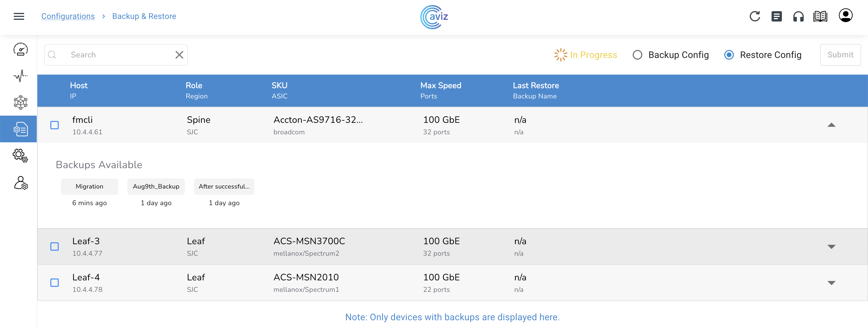The width and height of the screenshot is (868, 330).
Task: Expand the Leaf-4 row details
Action: click(x=831, y=283)
